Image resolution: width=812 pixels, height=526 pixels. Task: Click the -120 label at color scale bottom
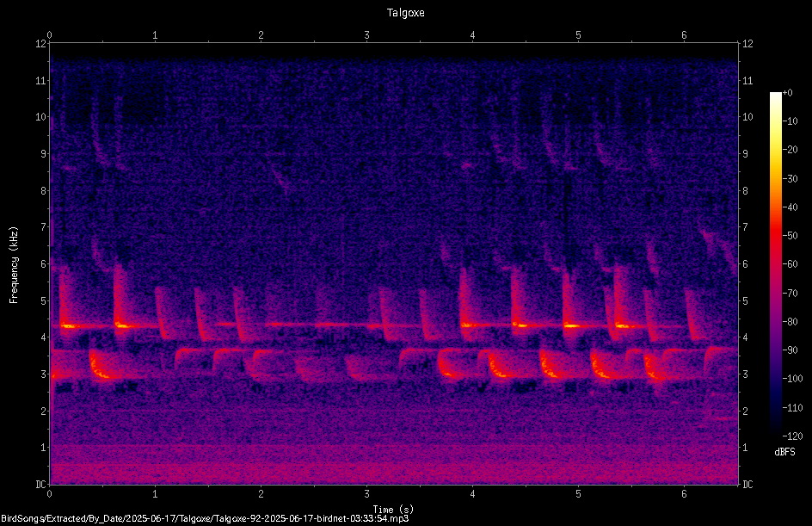point(793,436)
